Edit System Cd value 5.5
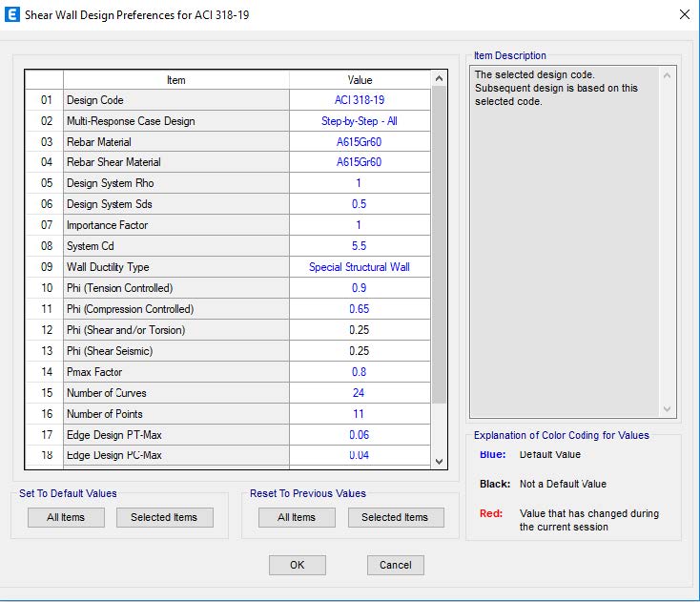 click(x=360, y=246)
